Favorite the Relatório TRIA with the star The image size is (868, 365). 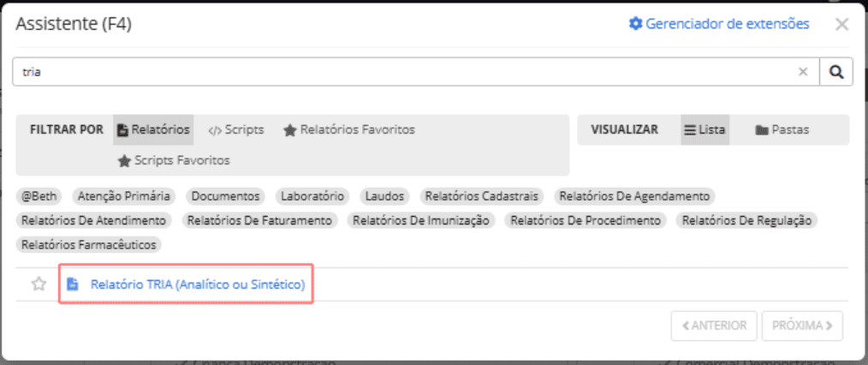click(x=39, y=284)
